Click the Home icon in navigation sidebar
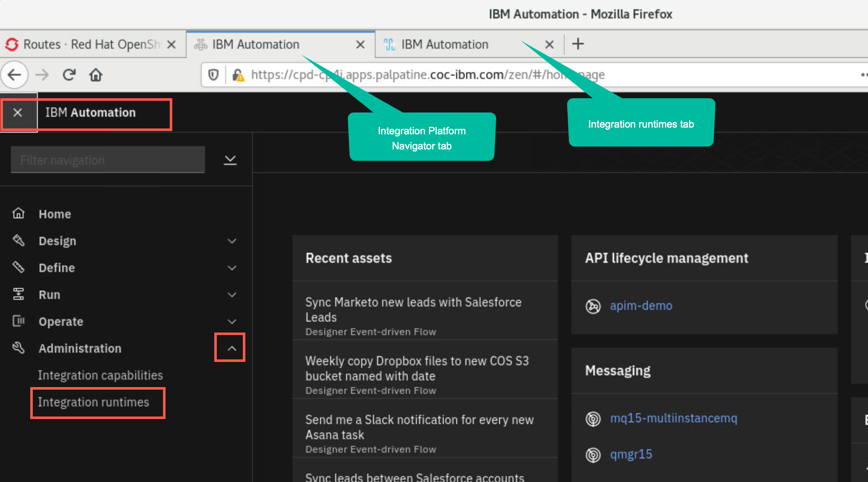 coord(18,213)
